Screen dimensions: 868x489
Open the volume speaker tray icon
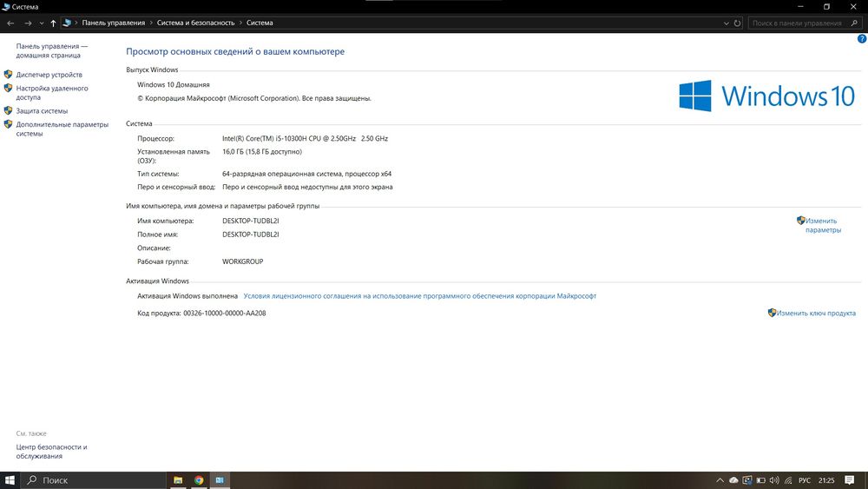[x=774, y=480]
